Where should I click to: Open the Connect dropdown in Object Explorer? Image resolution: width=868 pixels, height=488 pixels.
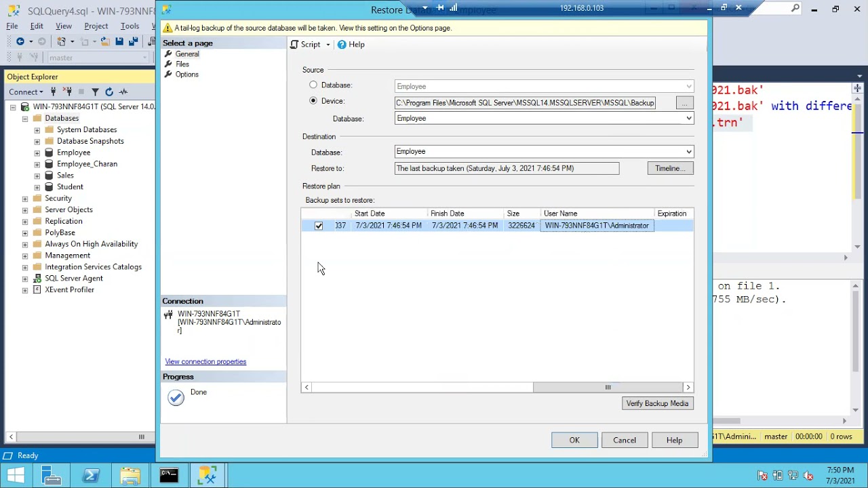click(x=26, y=91)
